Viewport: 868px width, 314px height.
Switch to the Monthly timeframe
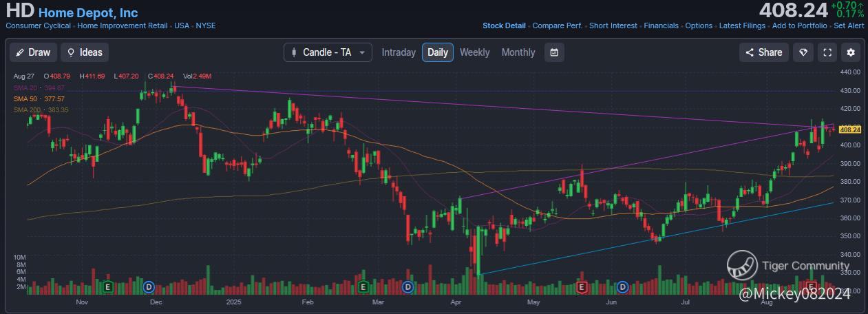[x=518, y=52]
